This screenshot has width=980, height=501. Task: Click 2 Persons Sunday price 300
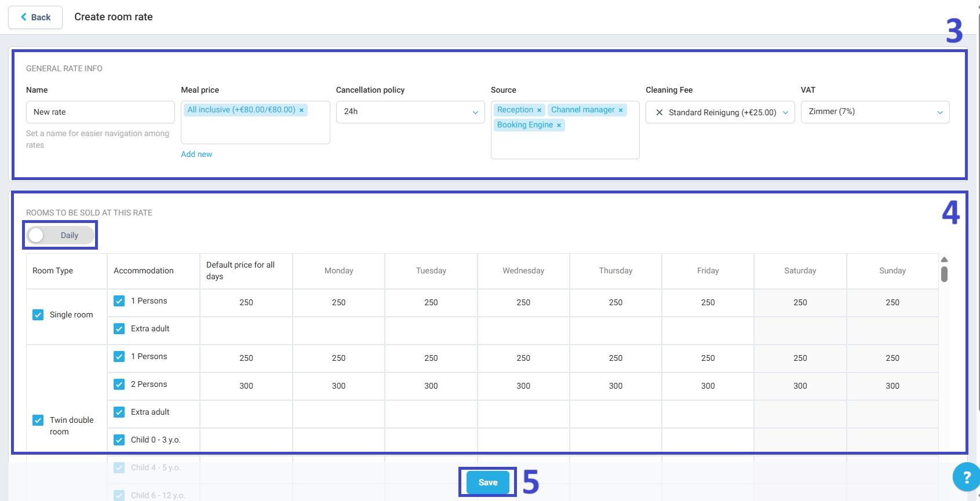pos(892,386)
